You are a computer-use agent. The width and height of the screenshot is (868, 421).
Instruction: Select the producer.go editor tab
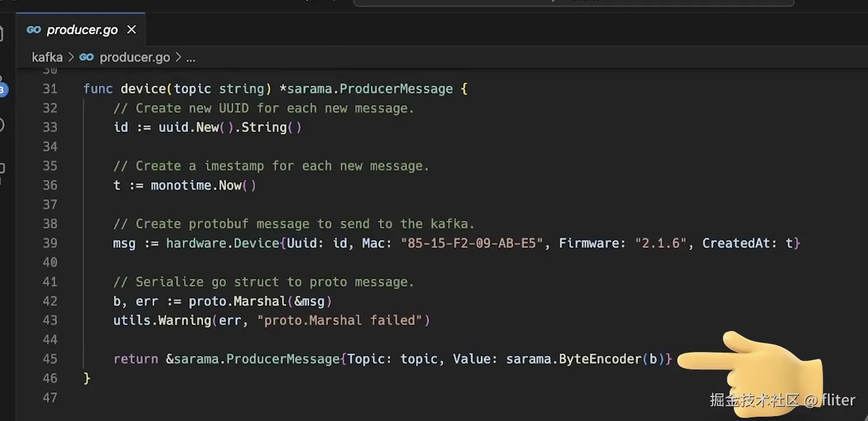coord(82,29)
